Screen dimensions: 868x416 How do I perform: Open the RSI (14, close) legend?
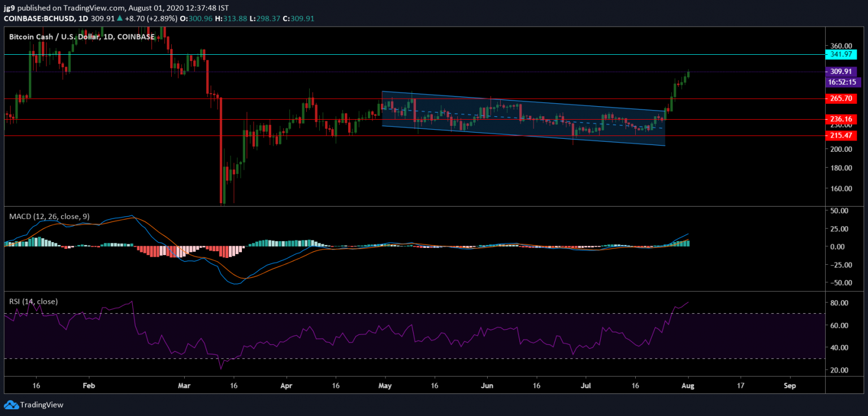(x=33, y=301)
